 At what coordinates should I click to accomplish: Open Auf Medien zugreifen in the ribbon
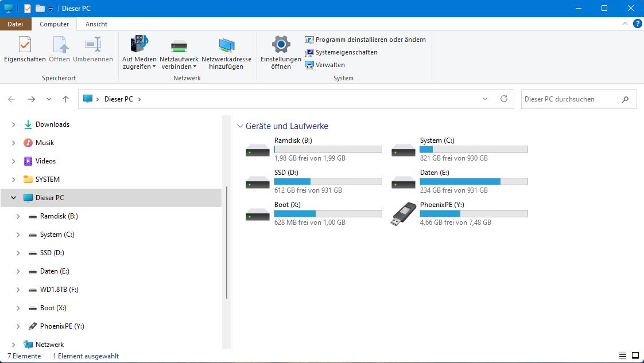click(139, 45)
